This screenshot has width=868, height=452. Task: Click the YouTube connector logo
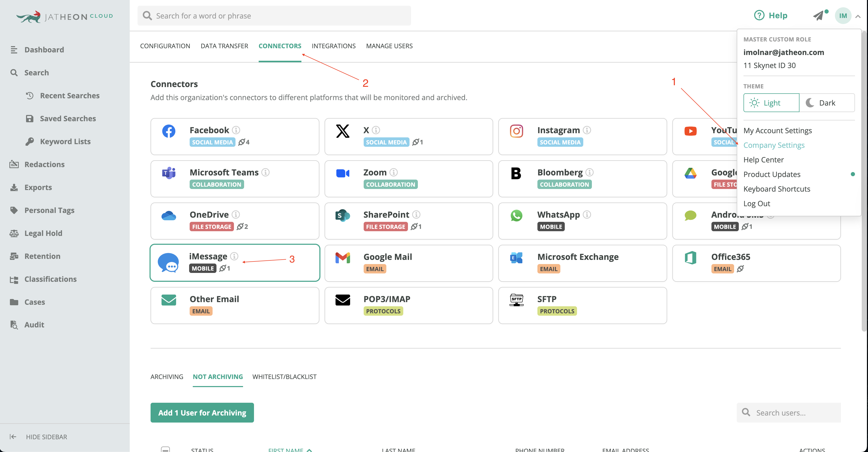tap(690, 131)
